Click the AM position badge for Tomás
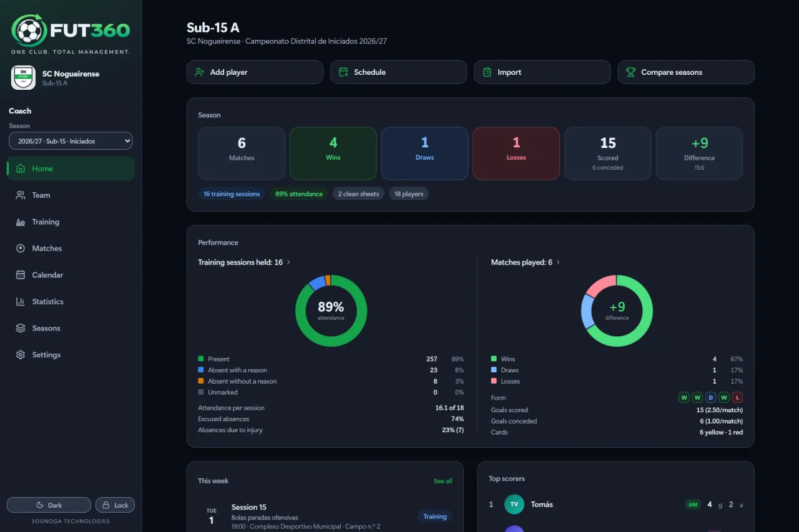Screen dimensions: 799x532 (x=693, y=505)
